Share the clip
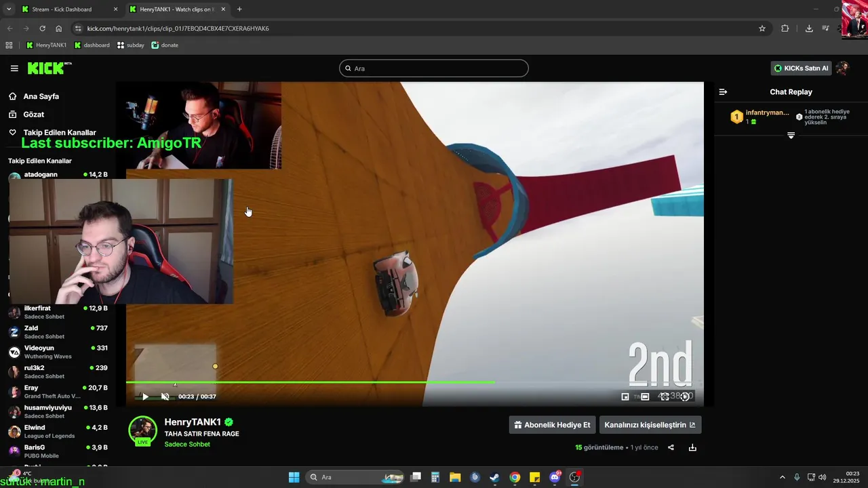The image size is (868, 488). point(671,447)
